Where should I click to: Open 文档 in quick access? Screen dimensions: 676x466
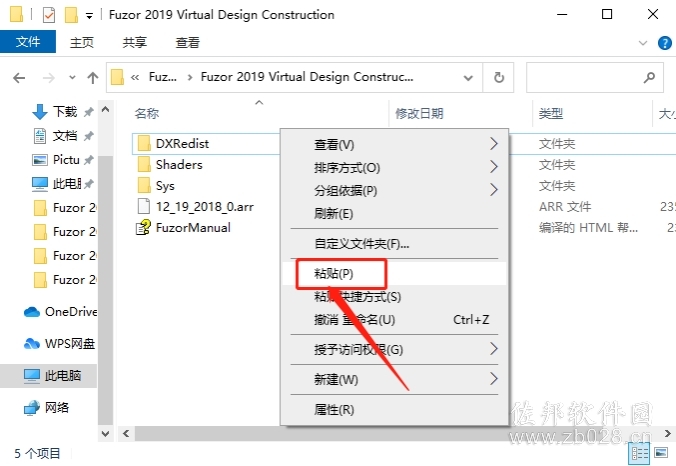coord(63,136)
